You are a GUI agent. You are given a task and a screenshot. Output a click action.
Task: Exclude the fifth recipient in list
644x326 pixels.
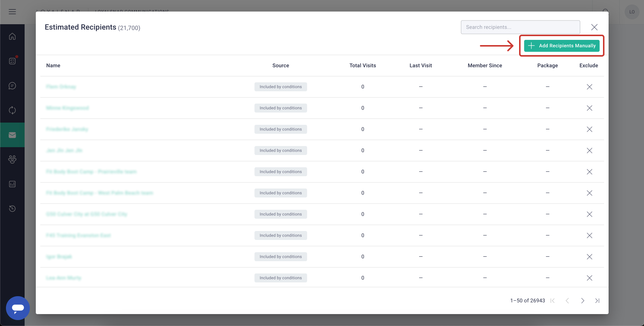pos(589,172)
